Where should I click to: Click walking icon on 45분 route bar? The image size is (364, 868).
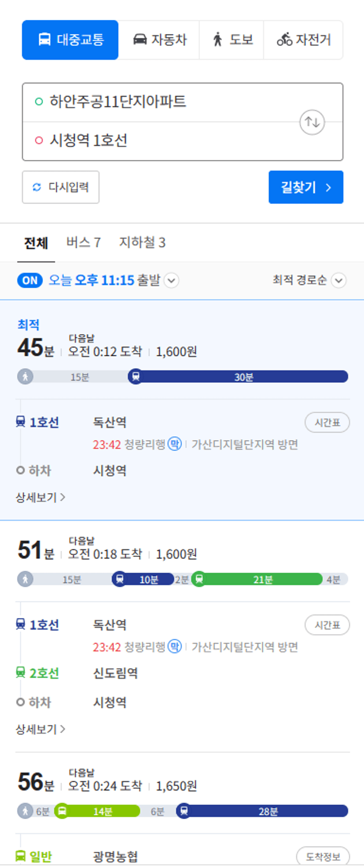click(26, 376)
